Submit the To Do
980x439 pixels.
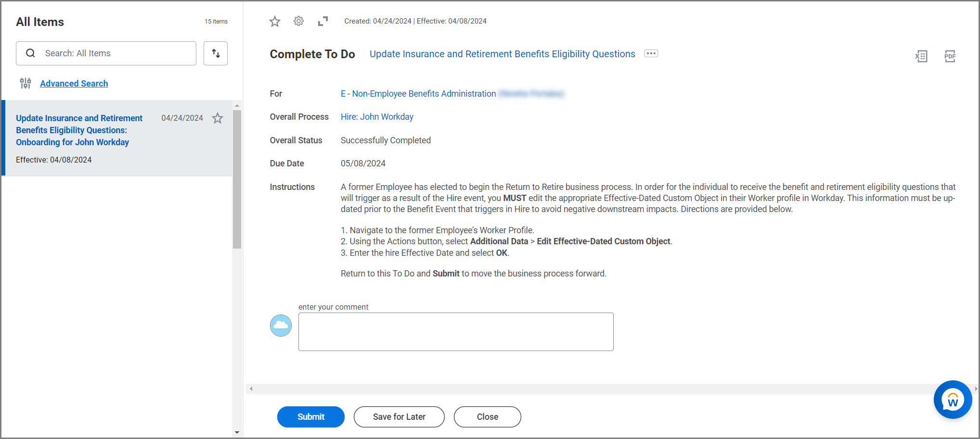click(x=311, y=417)
